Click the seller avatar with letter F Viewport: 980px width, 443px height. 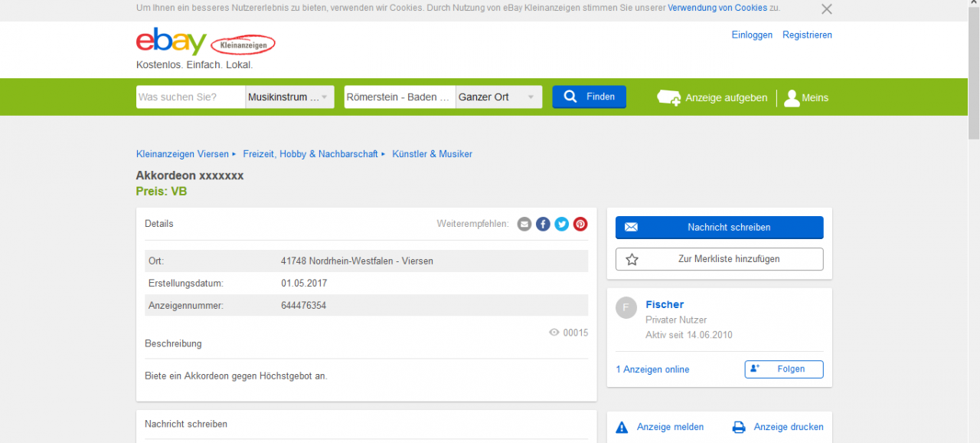point(626,308)
